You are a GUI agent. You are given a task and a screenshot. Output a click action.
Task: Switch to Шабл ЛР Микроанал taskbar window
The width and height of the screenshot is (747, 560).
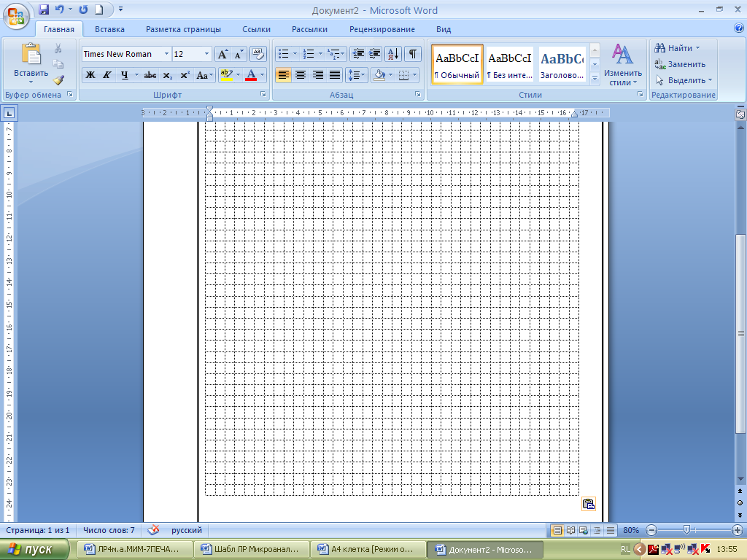[x=251, y=549]
